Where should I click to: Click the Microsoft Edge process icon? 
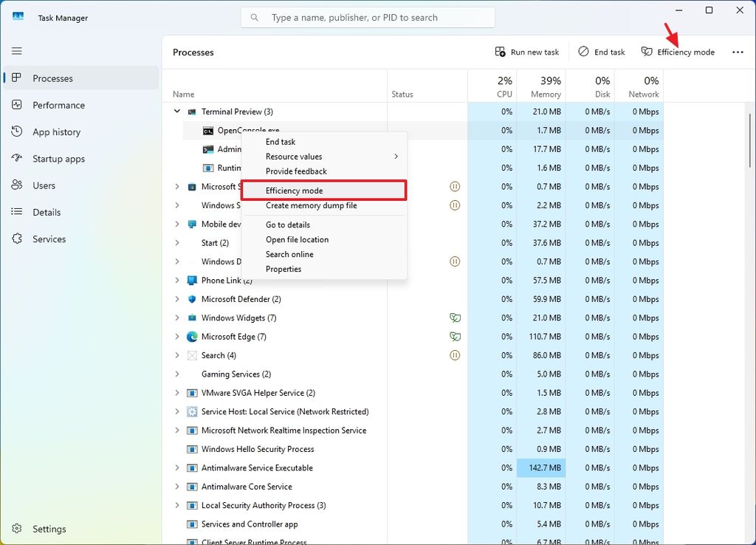tap(192, 337)
